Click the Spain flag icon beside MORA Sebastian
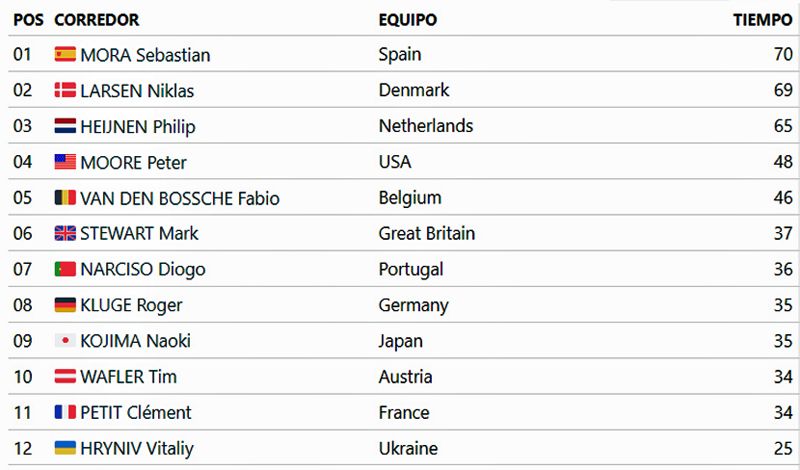 click(65, 54)
